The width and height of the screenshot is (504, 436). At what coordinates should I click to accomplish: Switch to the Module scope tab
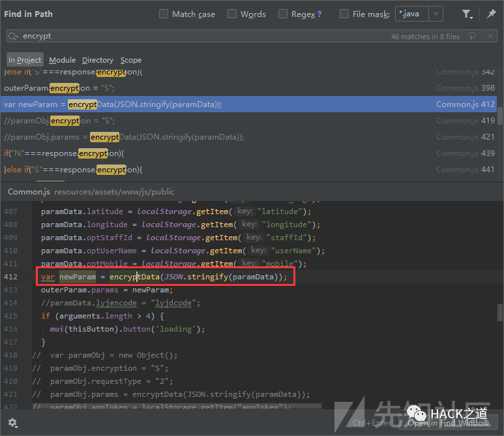coord(62,60)
